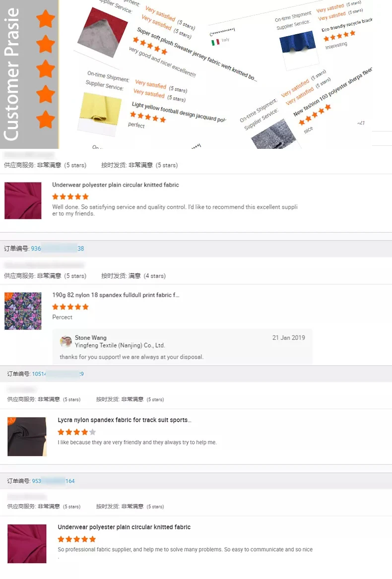Open order number starting with 1051
This screenshot has width=392, height=579.
58,374
